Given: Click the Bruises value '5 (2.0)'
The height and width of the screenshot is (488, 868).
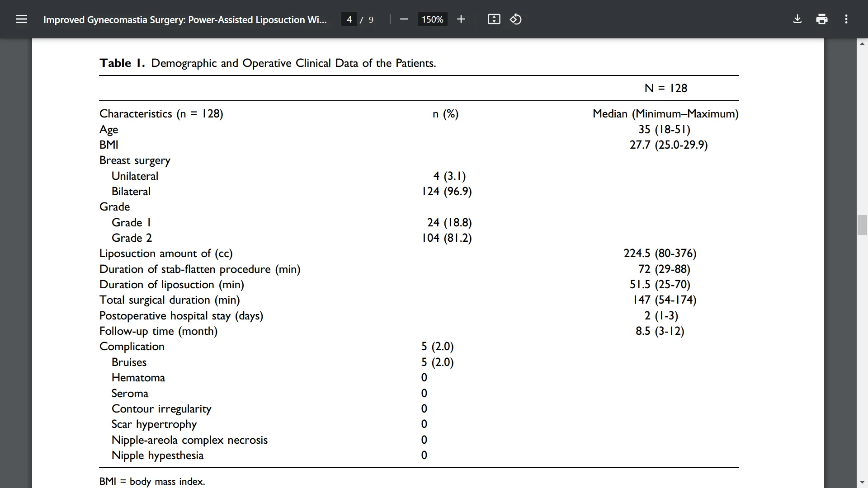Looking at the screenshot, I should [438, 362].
